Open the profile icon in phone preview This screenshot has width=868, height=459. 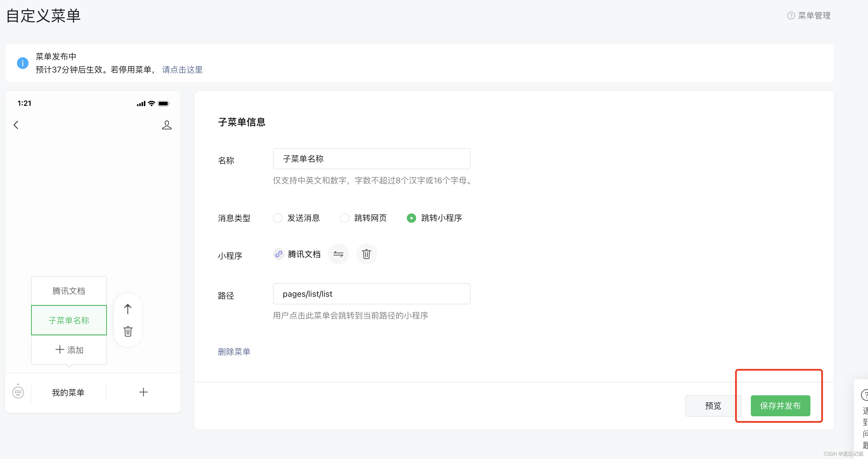click(167, 125)
